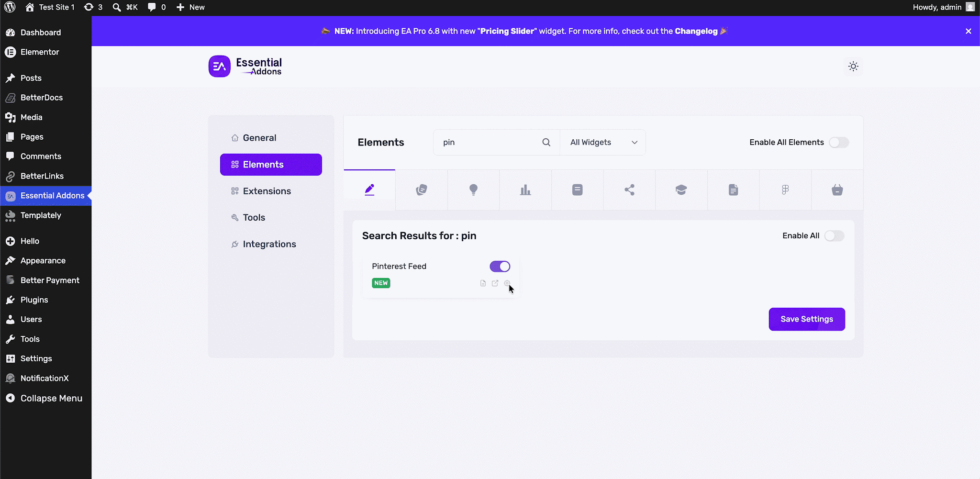Click the Essential Addons logo
Viewport: 980px width, 479px height.
245,66
